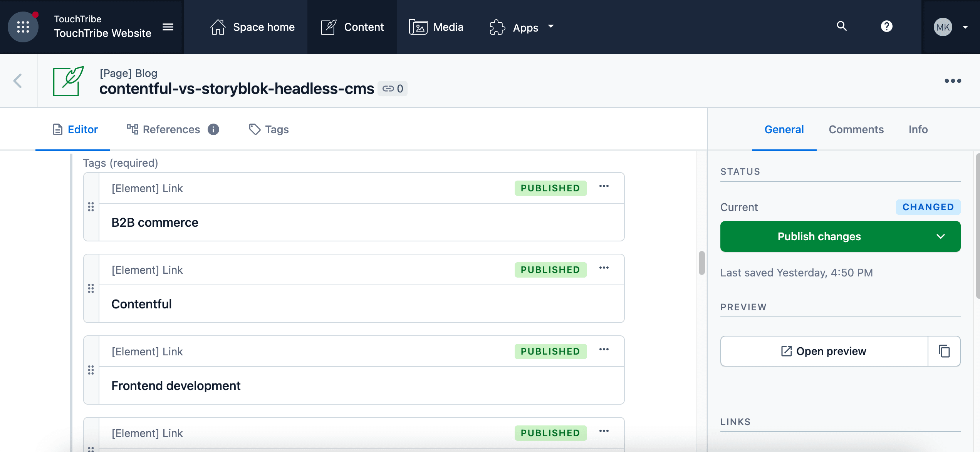Click the Open preview button

click(824, 351)
